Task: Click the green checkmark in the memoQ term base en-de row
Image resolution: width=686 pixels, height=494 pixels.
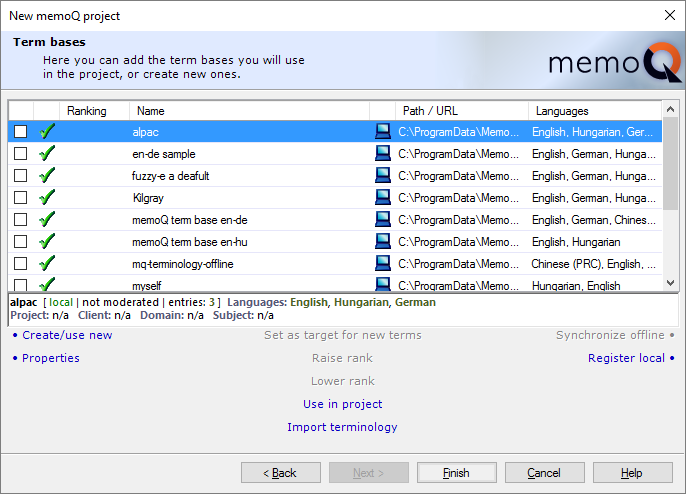Action: pos(47,219)
